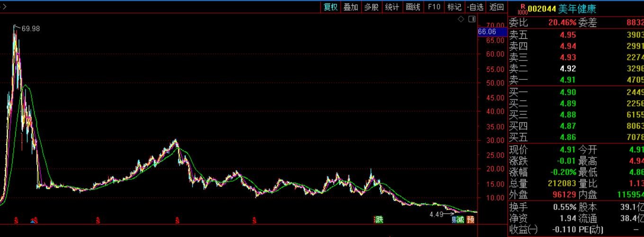Image resolution: width=644 pixels, height=237 pixels.
Task: Click the diamond icon above the chart
Action: (x=461, y=19)
